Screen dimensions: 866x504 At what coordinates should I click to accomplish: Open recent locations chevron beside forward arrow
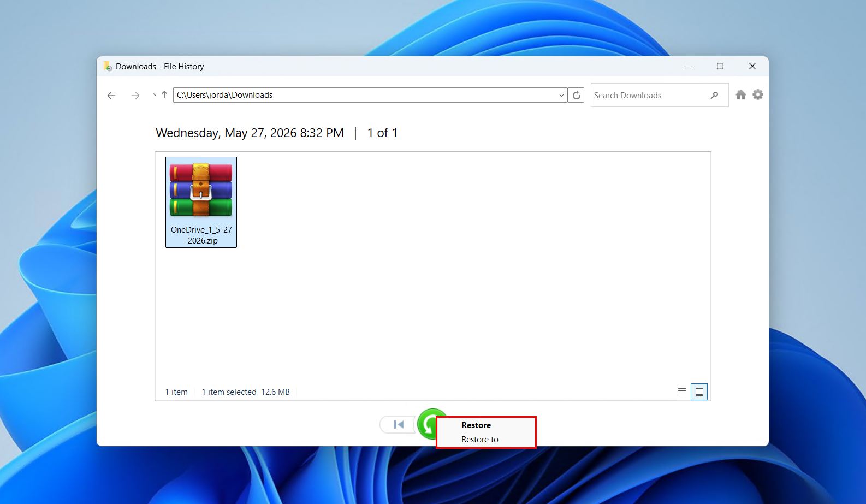155,96
